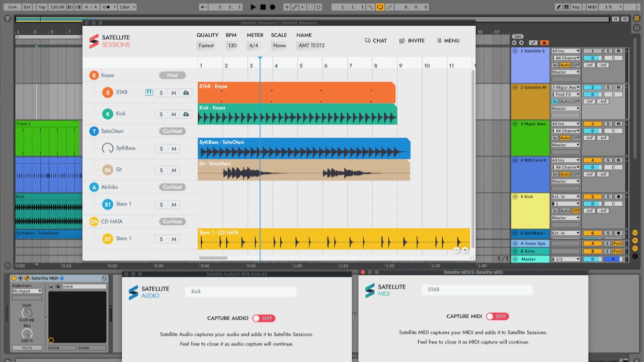The height and width of the screenshot is (362, 644).
Task: Solo the Koyas Kick track
Action: (161, 114)
